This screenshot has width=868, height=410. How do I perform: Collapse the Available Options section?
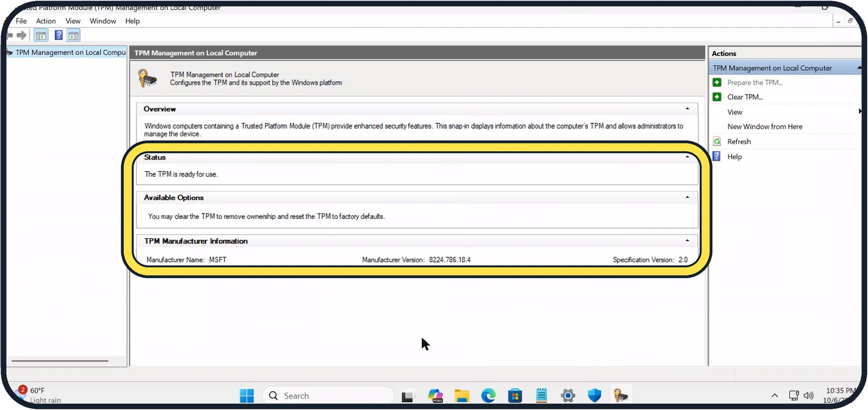688,197
